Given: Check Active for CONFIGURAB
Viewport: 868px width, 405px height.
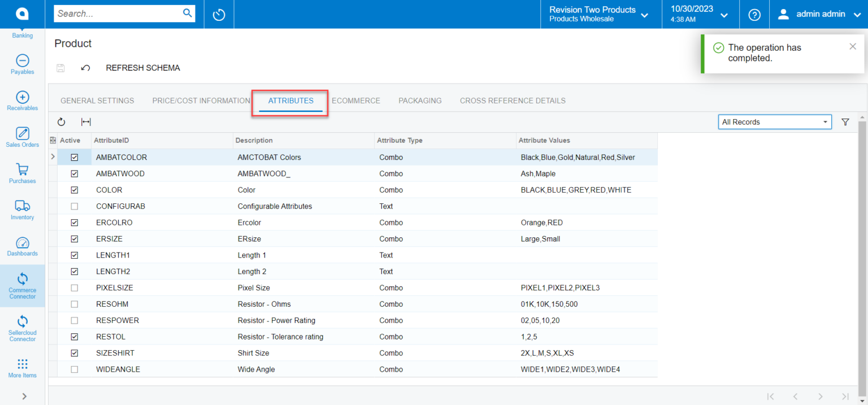Looking at the screenshot, I should point(75,207).
